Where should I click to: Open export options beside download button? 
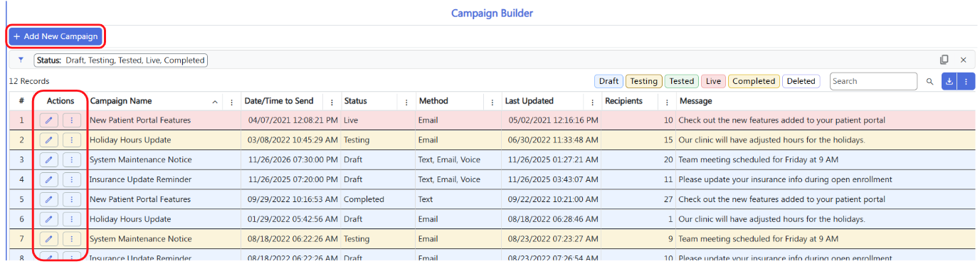pyautogui.click(x=966, y=81)
